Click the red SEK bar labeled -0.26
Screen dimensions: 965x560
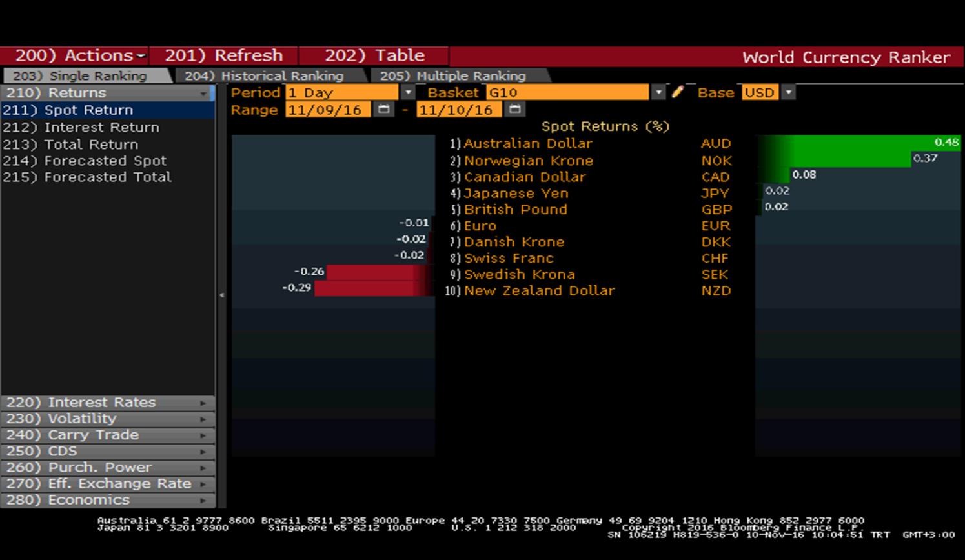[x=380, y=272]
